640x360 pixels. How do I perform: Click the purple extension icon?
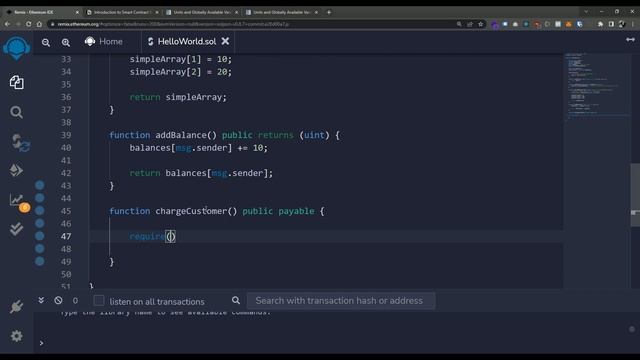[495, 24]
